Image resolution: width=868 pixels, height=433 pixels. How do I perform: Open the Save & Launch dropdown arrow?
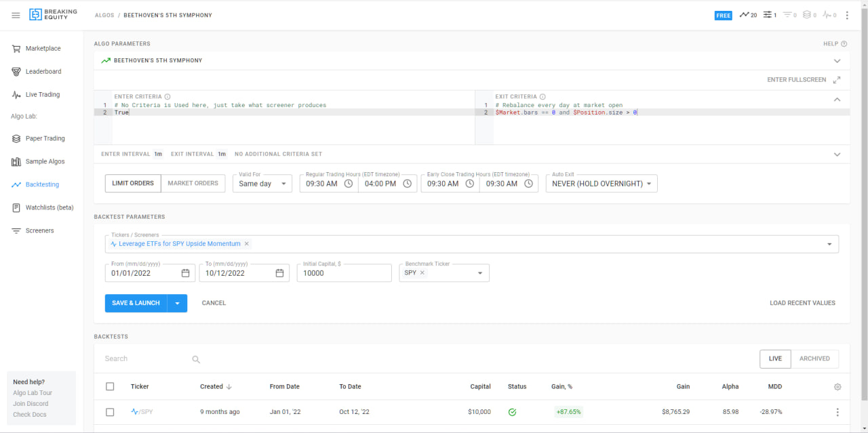177,303
